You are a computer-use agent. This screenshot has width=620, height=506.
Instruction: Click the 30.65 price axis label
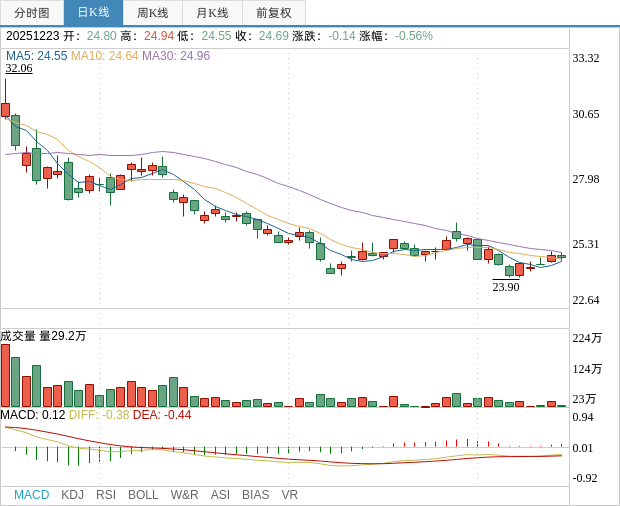586,114
